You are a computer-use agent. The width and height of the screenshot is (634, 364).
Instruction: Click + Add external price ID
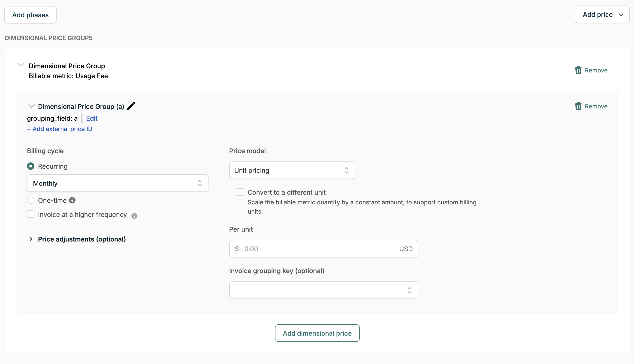[x=60, y=129]
